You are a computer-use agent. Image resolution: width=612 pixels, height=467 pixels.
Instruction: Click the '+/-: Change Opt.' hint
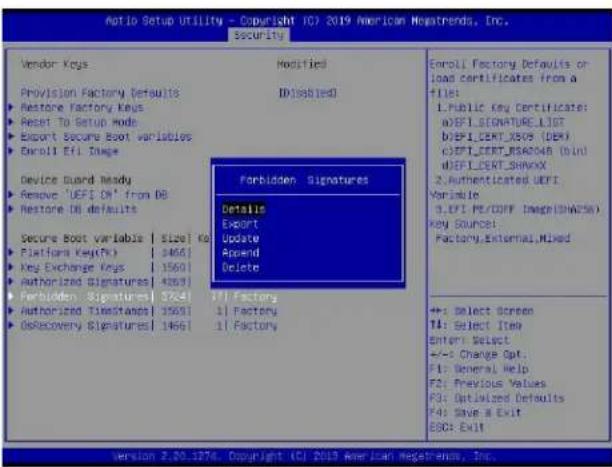478,355
